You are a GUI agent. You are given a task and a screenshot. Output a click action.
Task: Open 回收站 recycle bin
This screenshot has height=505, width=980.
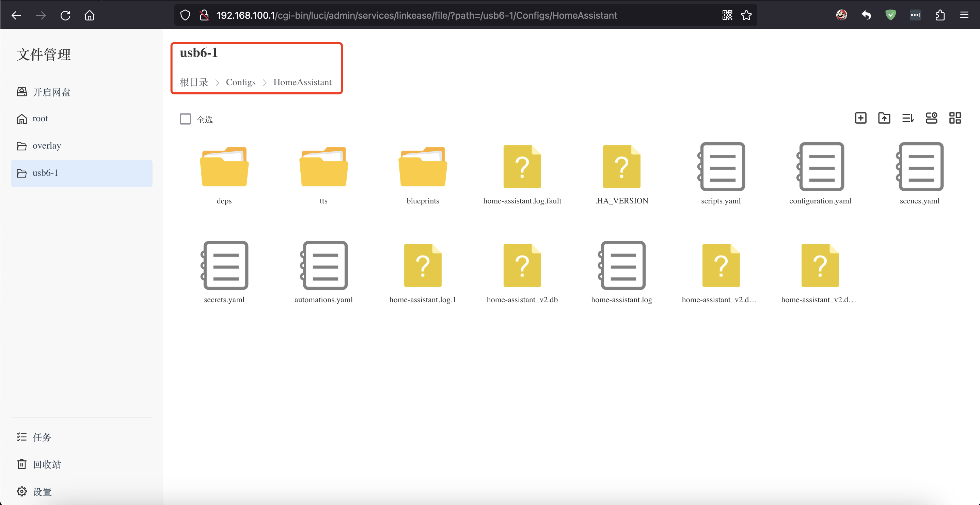coord(81,464)
